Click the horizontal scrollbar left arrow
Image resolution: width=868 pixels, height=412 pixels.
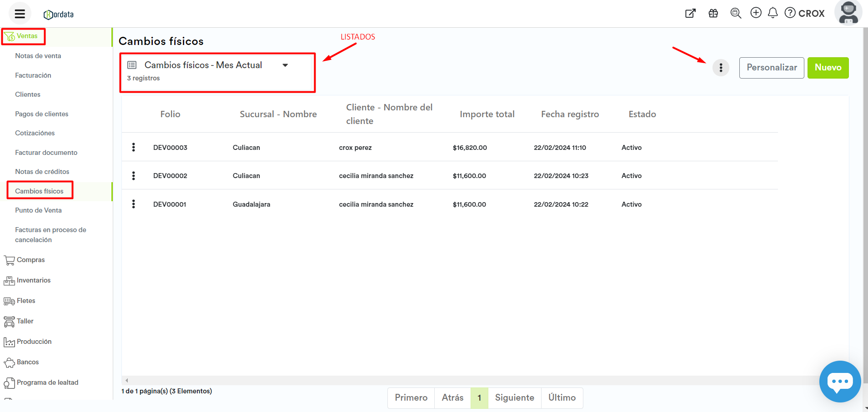(127, 380)
